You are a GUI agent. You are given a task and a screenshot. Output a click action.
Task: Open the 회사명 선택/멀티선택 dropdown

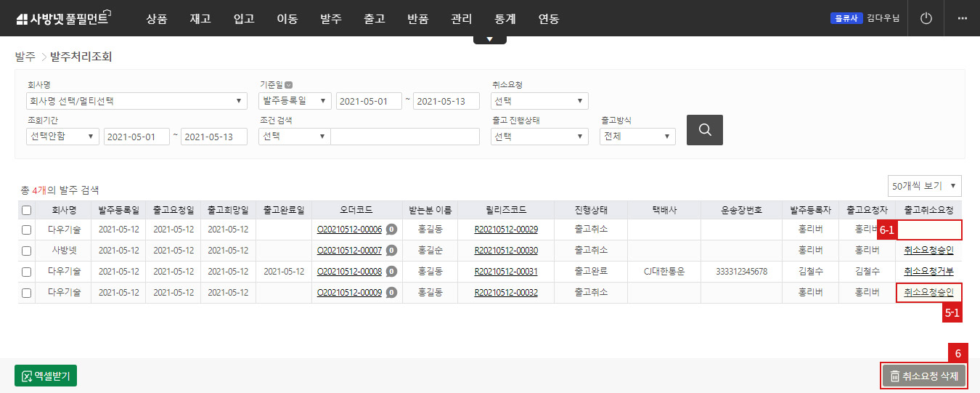tap(136, 101)
